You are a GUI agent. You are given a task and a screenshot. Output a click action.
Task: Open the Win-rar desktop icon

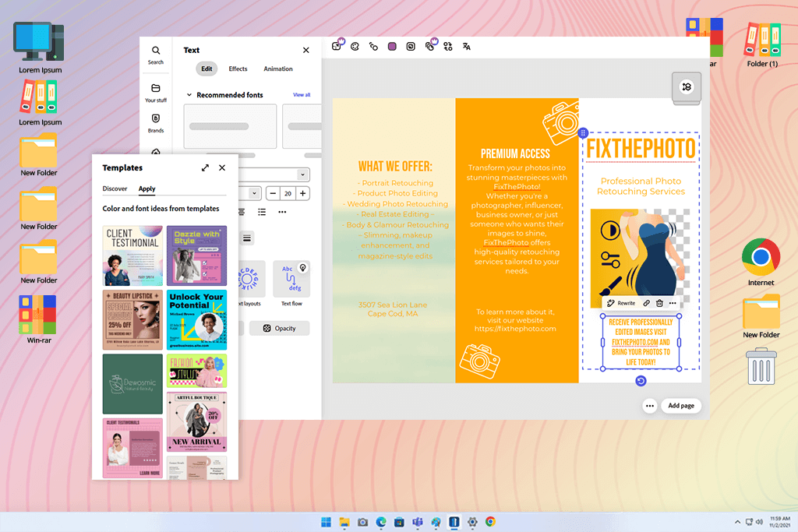click(38, 319)
